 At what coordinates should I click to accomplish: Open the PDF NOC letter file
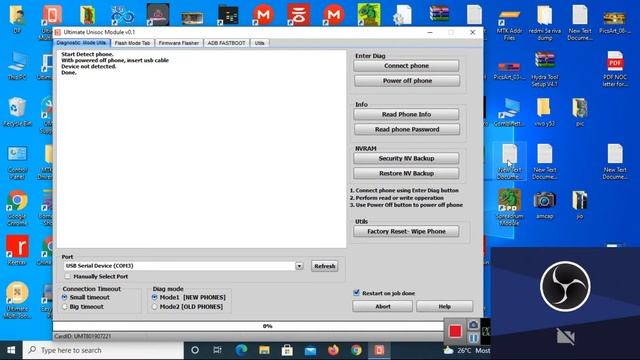coord(615,69)
